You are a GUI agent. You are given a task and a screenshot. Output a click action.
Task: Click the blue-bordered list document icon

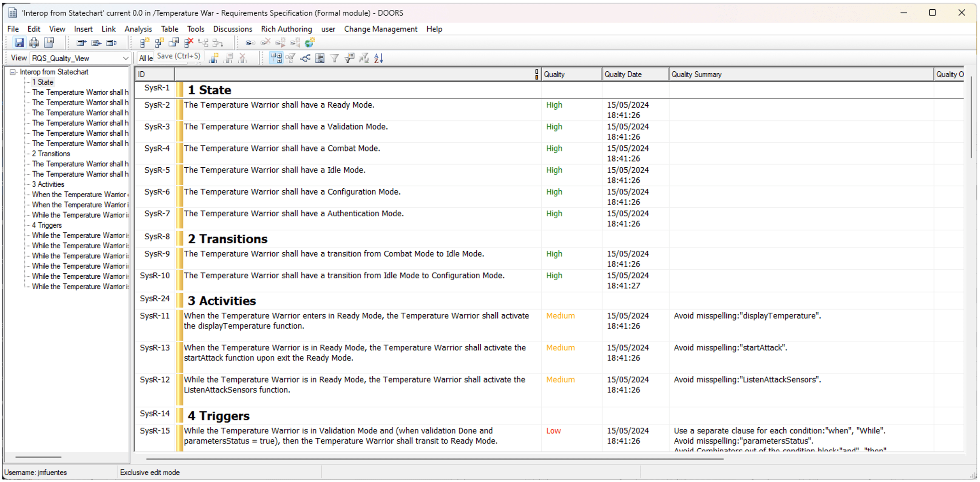pyautogui.click(x=320, y=58)
